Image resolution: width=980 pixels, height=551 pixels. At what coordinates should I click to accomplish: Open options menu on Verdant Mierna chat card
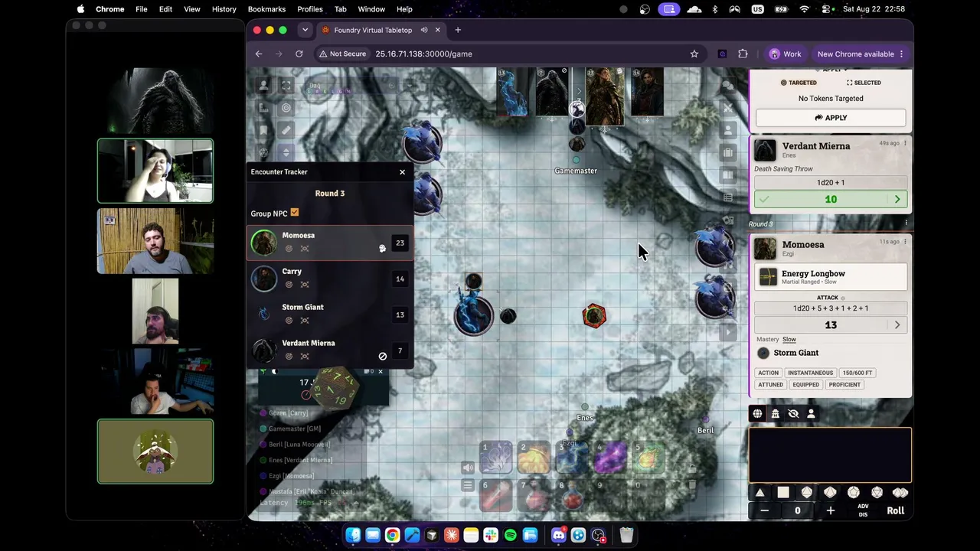tap(905, 143)
